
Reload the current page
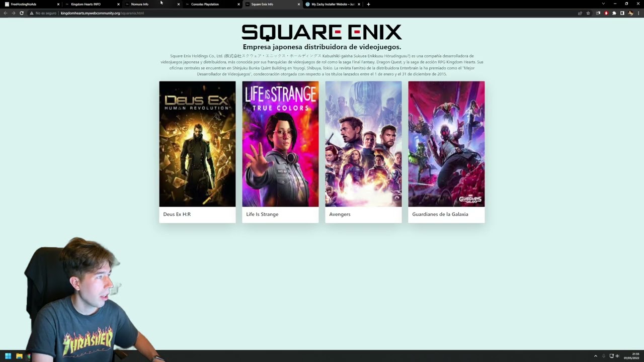tap(22, 13)
